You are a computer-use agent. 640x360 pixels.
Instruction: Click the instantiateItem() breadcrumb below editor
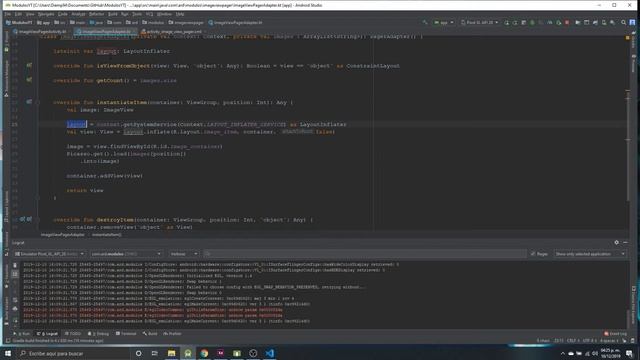(106, 235)
